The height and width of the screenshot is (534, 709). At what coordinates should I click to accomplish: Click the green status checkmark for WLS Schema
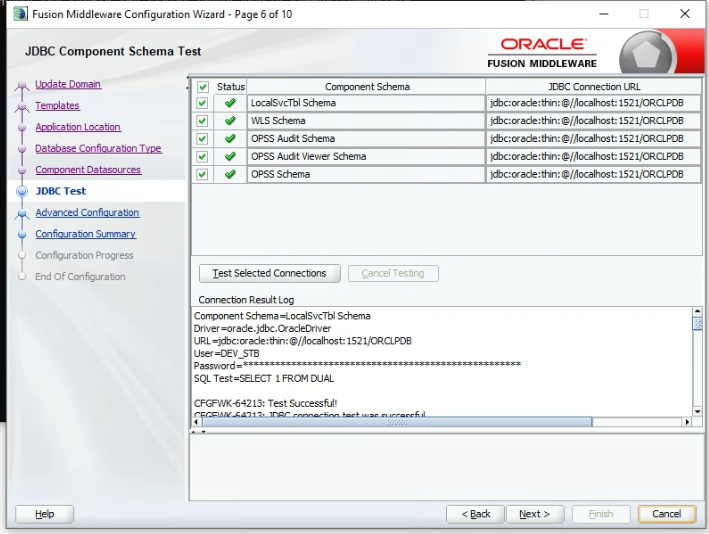coord(230,121)
